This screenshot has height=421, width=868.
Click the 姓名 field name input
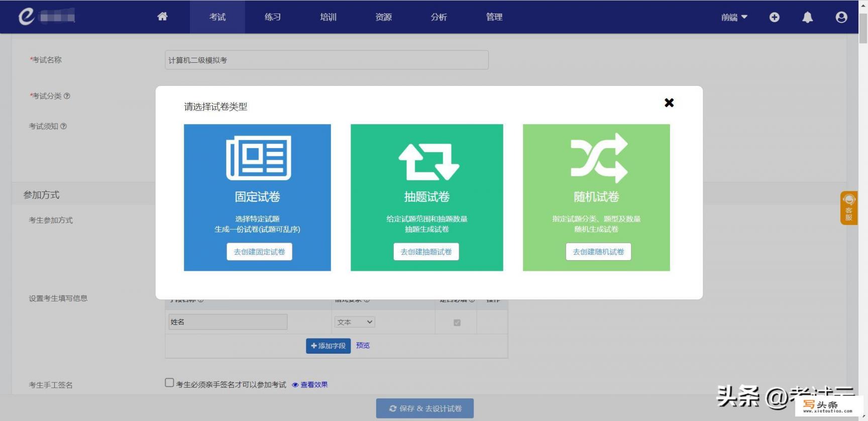(228, 322)
